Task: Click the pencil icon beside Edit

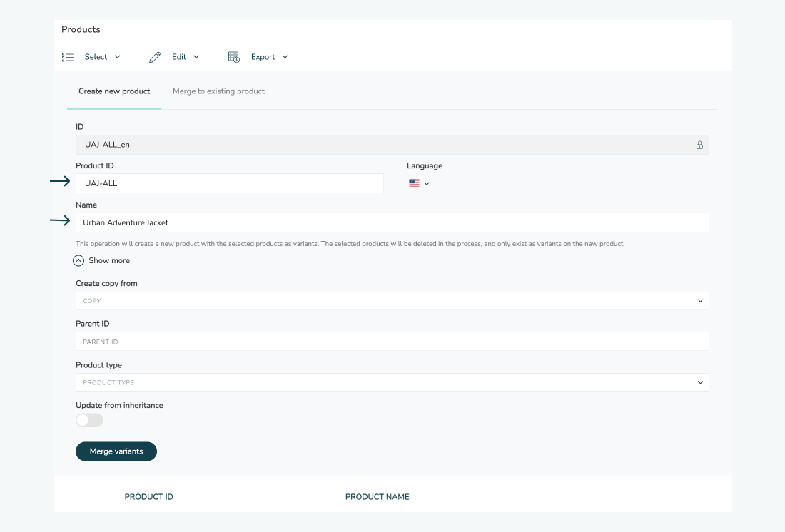Action: (x=155, y=57)
